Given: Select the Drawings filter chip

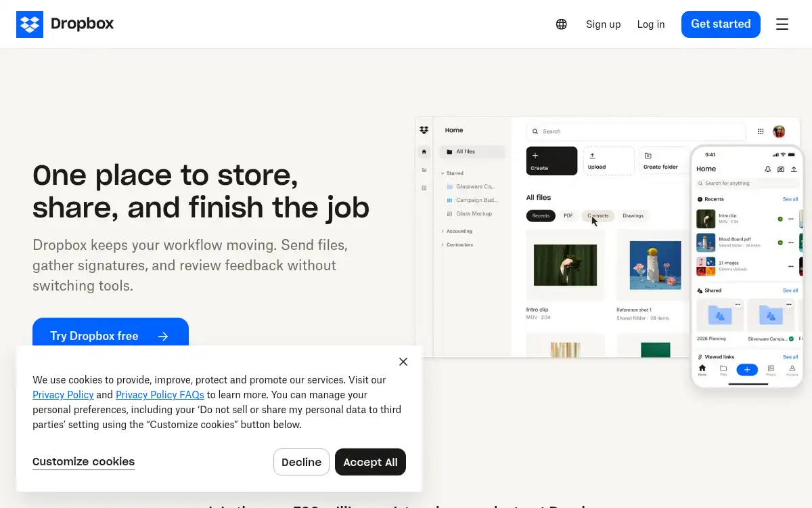Looking at the screenshot, I should [633, 216].
